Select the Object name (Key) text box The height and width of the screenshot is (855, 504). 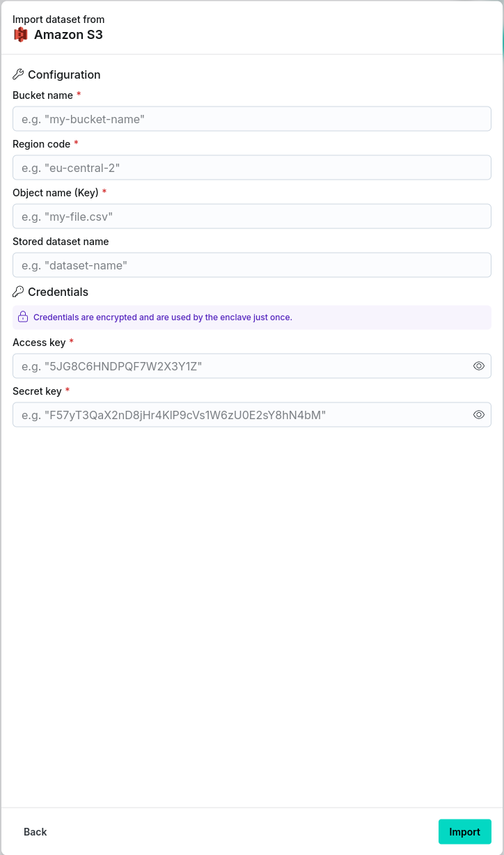(252, 217)
